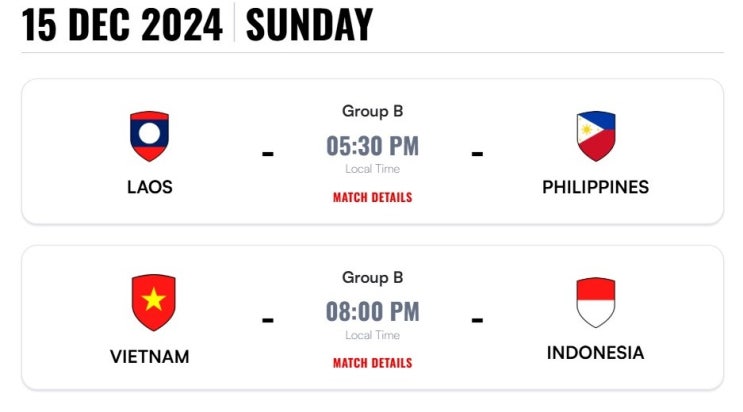The height and width of the screenshot is (412, 743).
Task: Open Match Details for Laos vs Philippines
Action: click(x=372, y=197)
